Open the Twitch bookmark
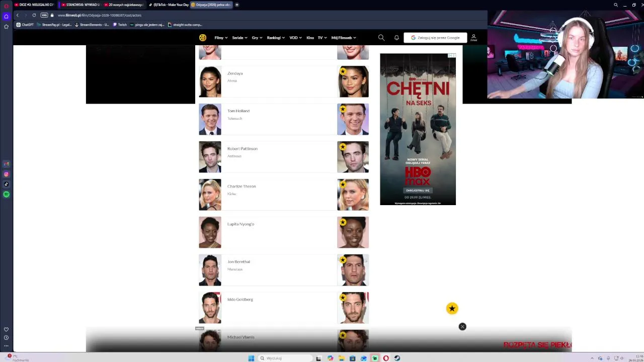Image resolution: width=644 pixels, height=362 pixels. (x=120, y=25)
